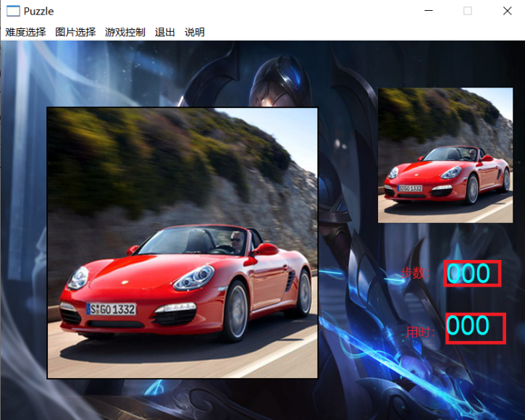
Task: Click the small reference car thumbnail
Action: coord(445,156)
